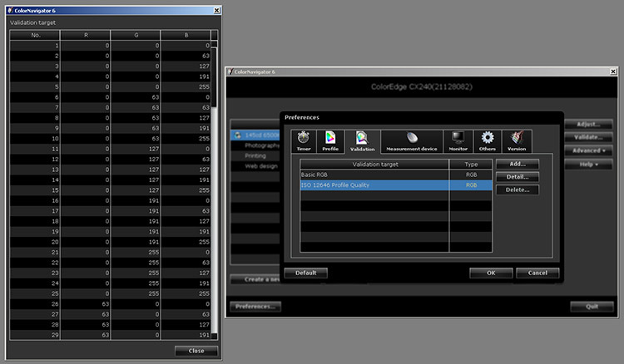Quit ColorNavigator using the Quit button
Screen dimensions: 624x364
point(592,307)
